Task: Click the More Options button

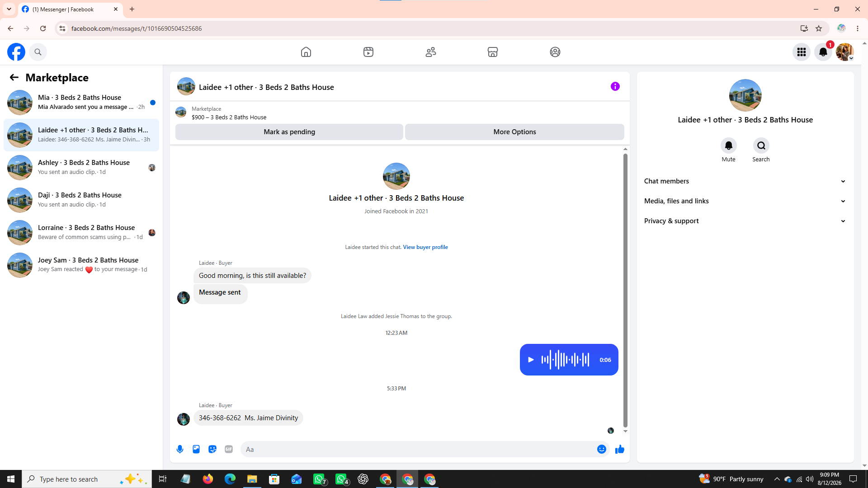Action: 514,132
